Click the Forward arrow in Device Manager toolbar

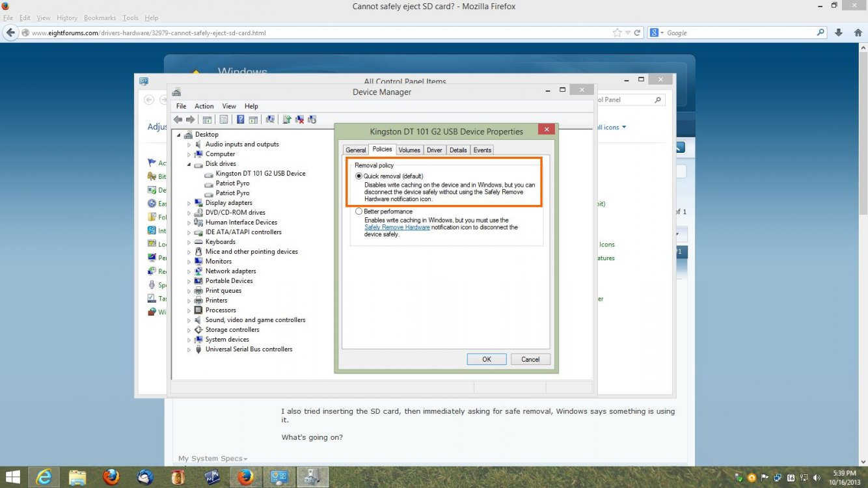[191, 120]
